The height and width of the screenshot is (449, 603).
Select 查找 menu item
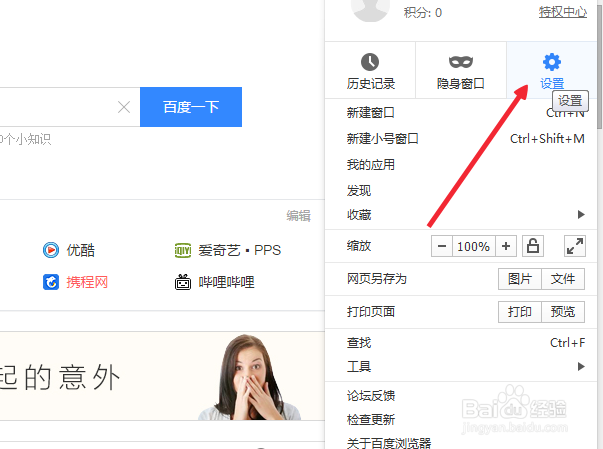tap(461, 343)
